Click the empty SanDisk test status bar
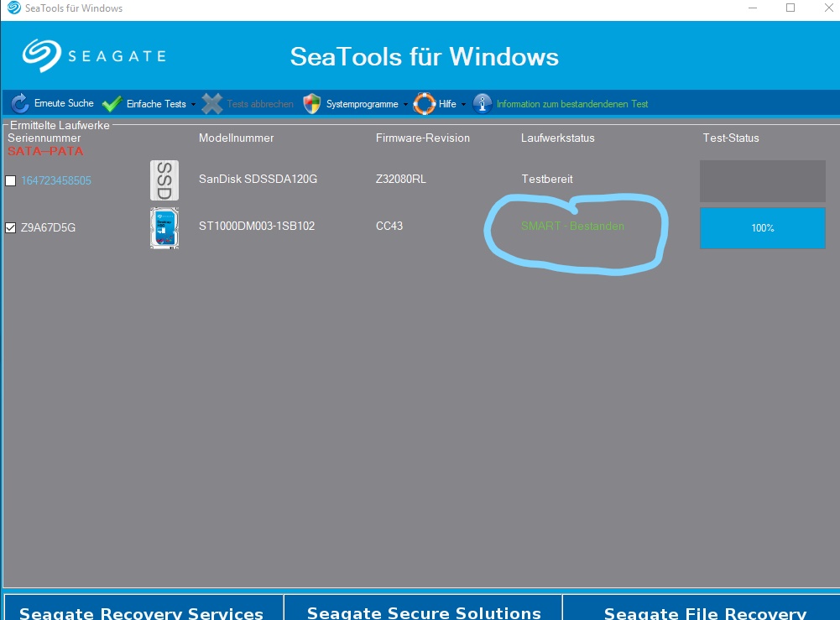840x620 pixels. point(762,181)
